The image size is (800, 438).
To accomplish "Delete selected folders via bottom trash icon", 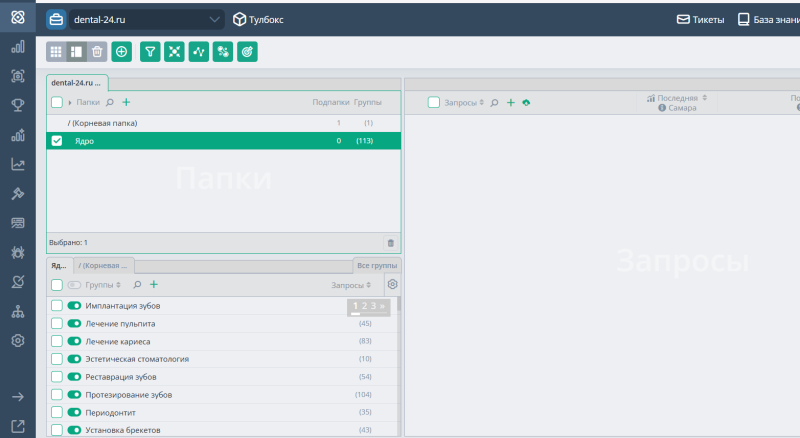I will pyautogui.click(x=391, y=243).
